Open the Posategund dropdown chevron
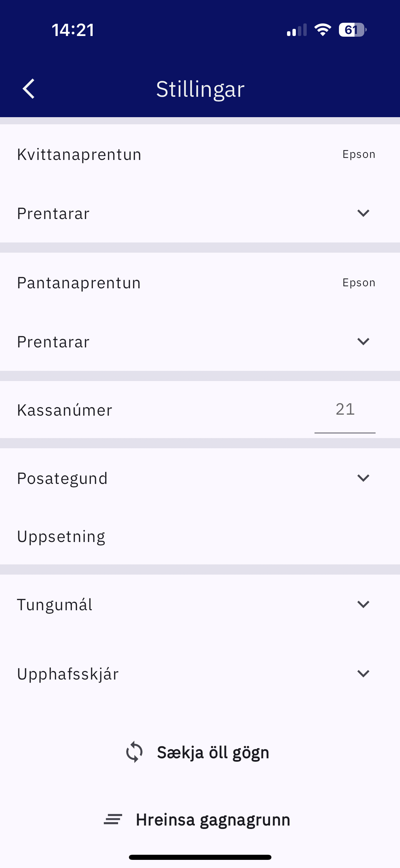The height and width of the screenshot is (868, 400). pos(363,478)
